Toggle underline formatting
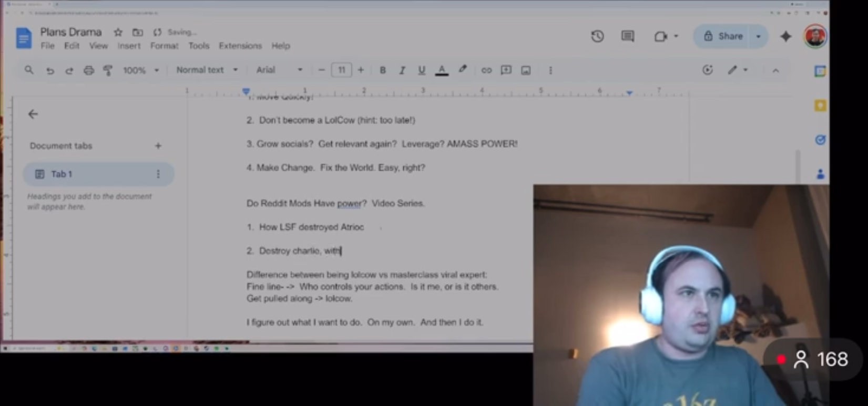Image resolution: width=868 pixels, height=406 pixels. [422, 70]
